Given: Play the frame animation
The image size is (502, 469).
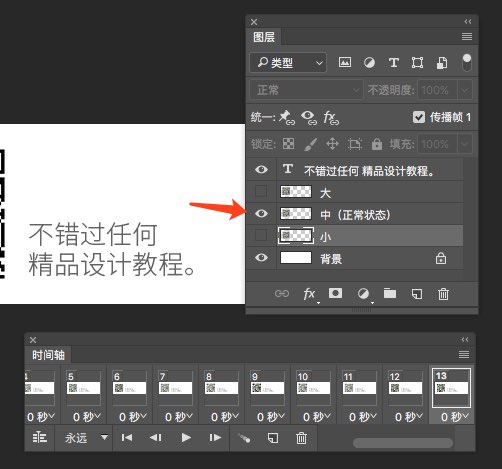Looking at the screenshot, I should [186, 438].
